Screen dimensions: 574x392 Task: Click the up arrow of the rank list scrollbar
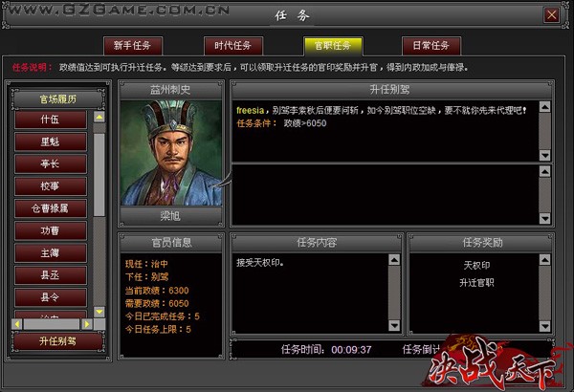click(x=99, y=118)
